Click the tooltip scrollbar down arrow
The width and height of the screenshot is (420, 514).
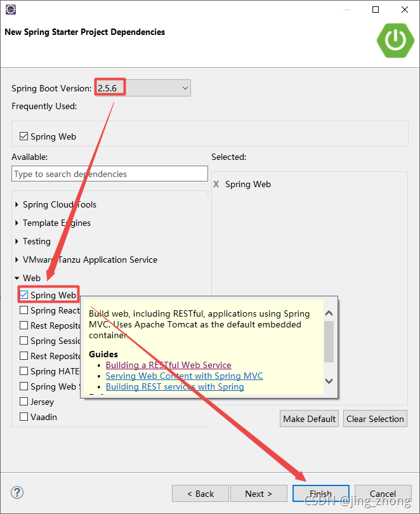pos(329,381)
